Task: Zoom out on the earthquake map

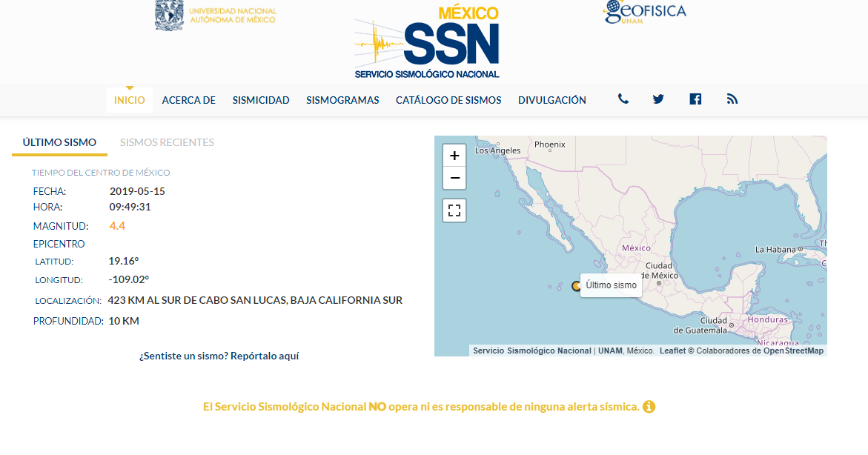Action: click(454, 179)
